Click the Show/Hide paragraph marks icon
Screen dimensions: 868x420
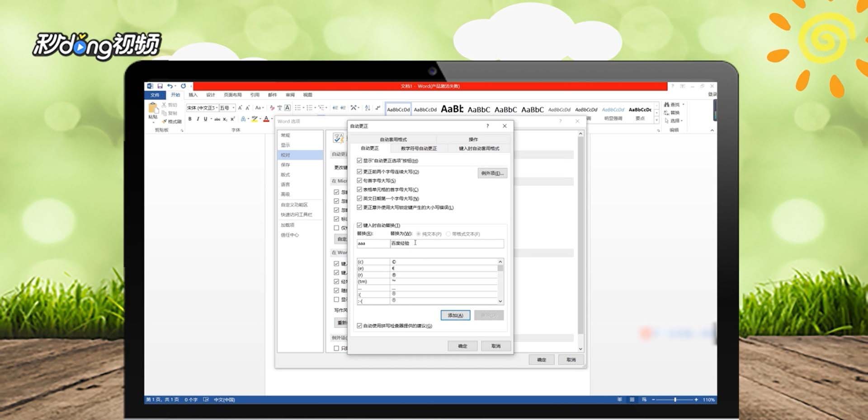[x=378, y=107]
